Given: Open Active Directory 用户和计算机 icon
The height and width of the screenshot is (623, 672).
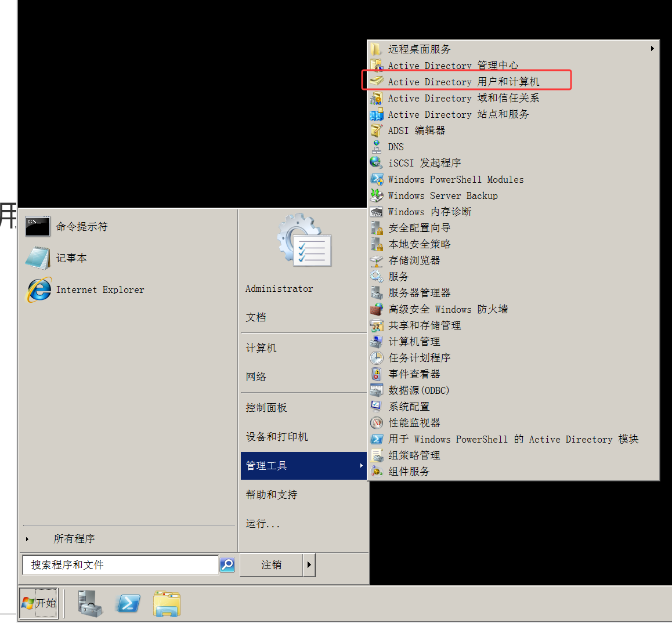Looking at the screenshot, I should (377, 81).
